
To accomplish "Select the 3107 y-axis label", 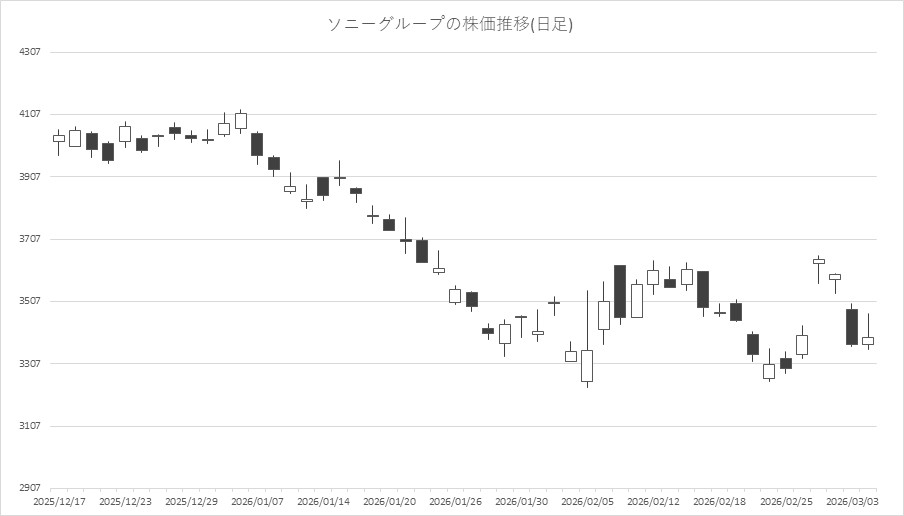I will (31, 426).
